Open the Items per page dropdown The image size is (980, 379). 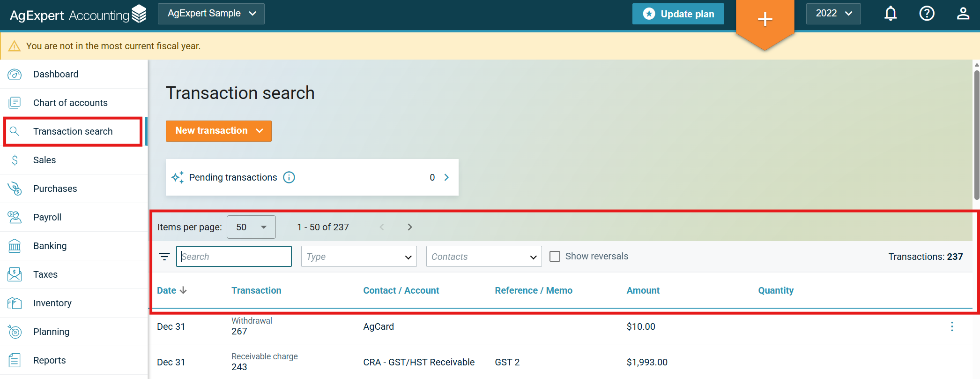click(251, 227)
